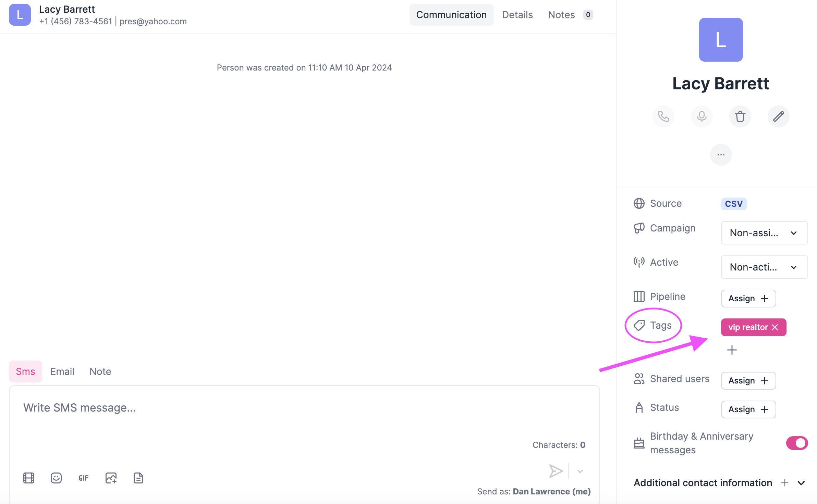Click the image attachment icon
Image resolution: width=817 pixels, height=504 pixels.
(111, 478)
